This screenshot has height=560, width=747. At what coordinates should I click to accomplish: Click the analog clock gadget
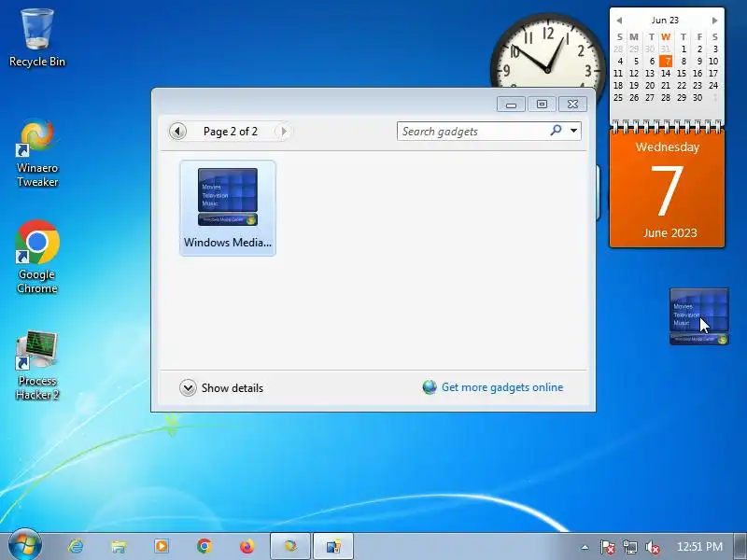tap(548, 52)
